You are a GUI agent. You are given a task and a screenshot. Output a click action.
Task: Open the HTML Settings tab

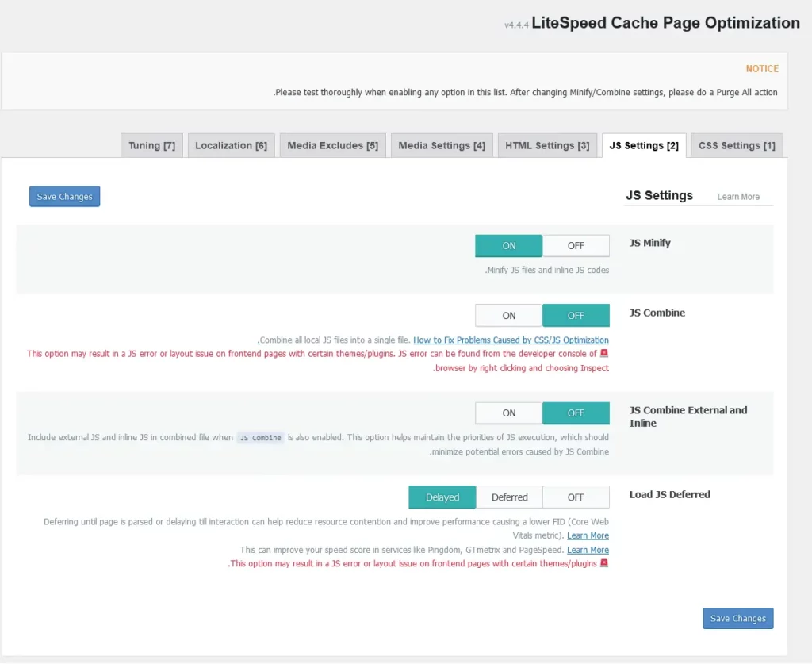coord(547,146)
